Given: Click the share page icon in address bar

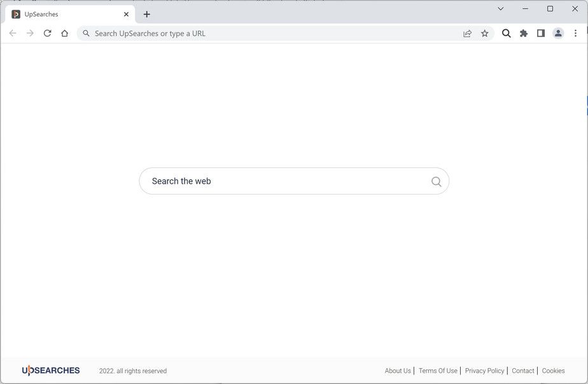Looking at the screenshot, I should (x=467, y=33).
